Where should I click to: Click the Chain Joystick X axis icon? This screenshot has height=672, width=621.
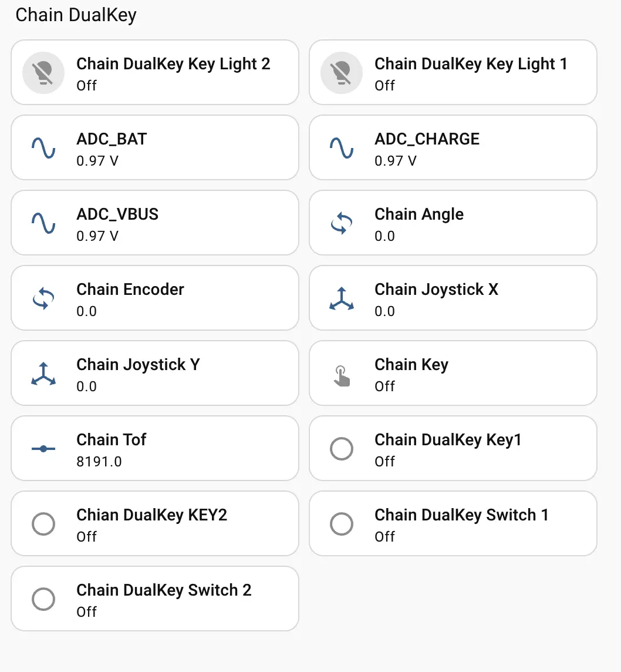pos(341,298)
